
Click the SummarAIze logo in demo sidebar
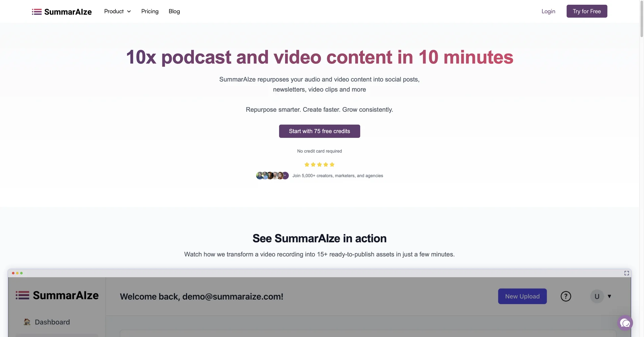point(57,295)
